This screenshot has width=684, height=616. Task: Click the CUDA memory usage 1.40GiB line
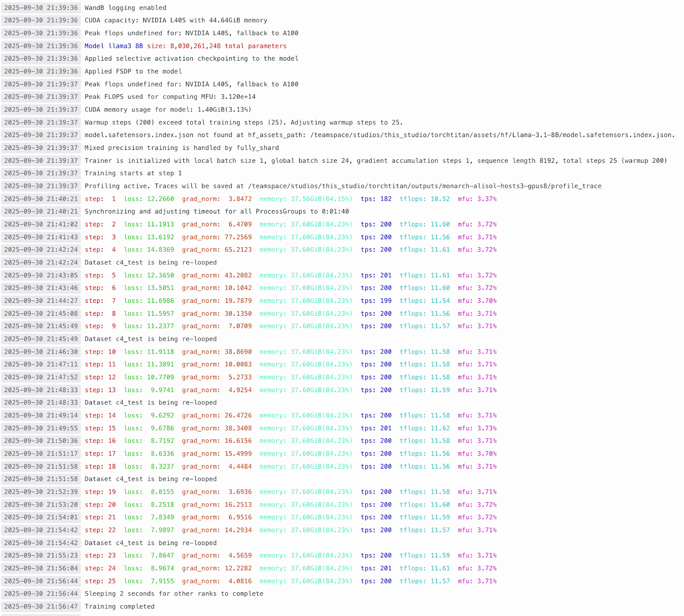pyautogui.click(x=168, y=110)
